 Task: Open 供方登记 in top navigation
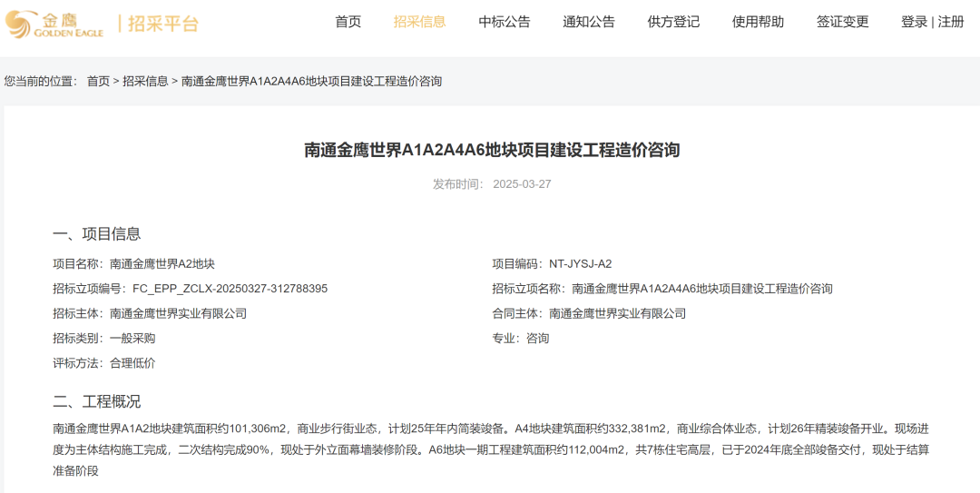(673, 22)
